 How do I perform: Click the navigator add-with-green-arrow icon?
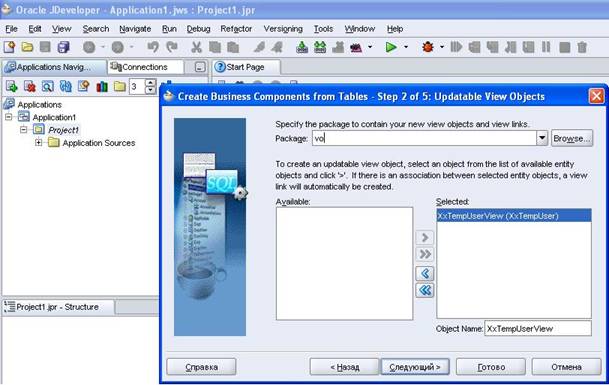pyautogui.click(x=11, y=86)
